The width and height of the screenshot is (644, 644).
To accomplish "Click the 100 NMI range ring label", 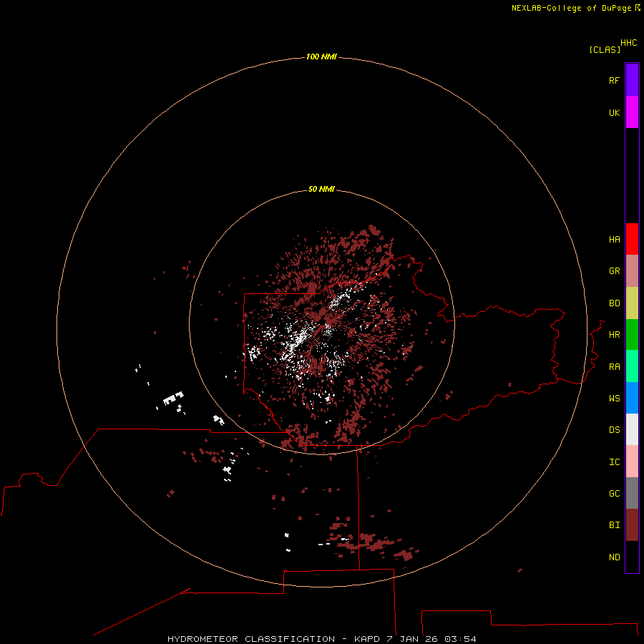I will pyautogui.click(x=321, y=57).
